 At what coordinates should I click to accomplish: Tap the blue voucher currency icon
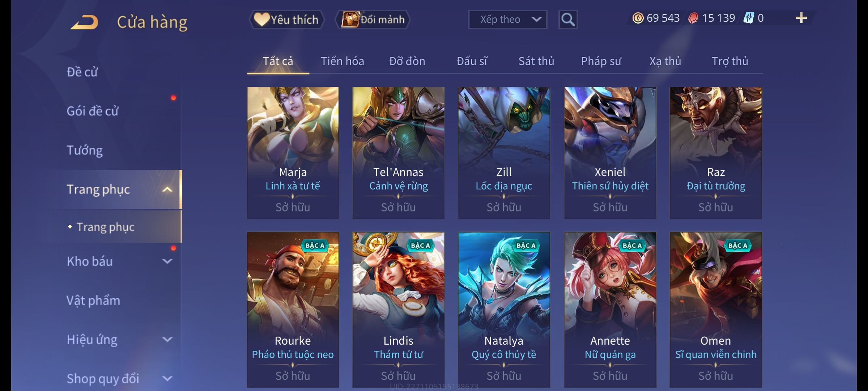[748, 18]
